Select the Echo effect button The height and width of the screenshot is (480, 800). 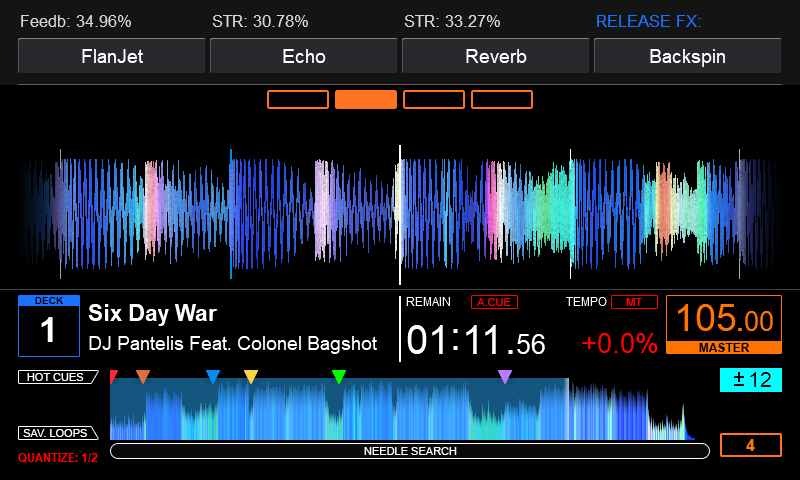(304, 56)
